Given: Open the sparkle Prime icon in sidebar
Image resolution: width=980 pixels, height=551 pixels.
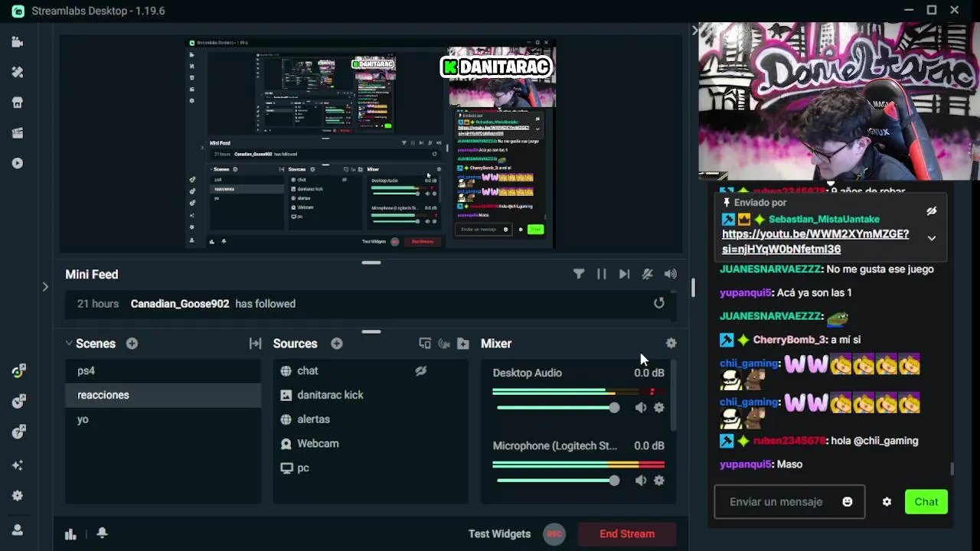Looking at the screenshot, I should pos(18,465).
